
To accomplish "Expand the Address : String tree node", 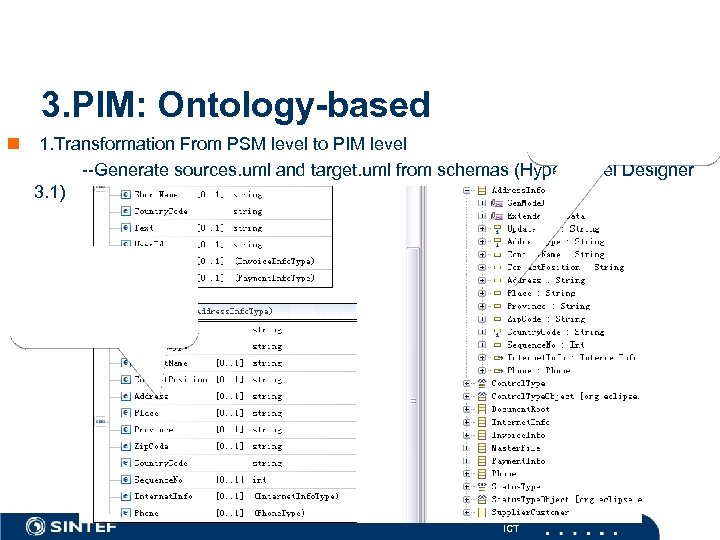I will click(x=482, y=280).
